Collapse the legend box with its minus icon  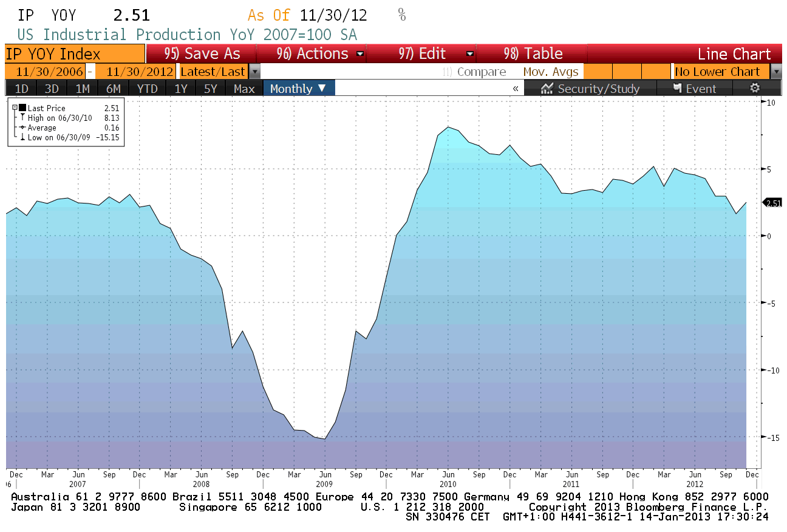pos(15,107)
